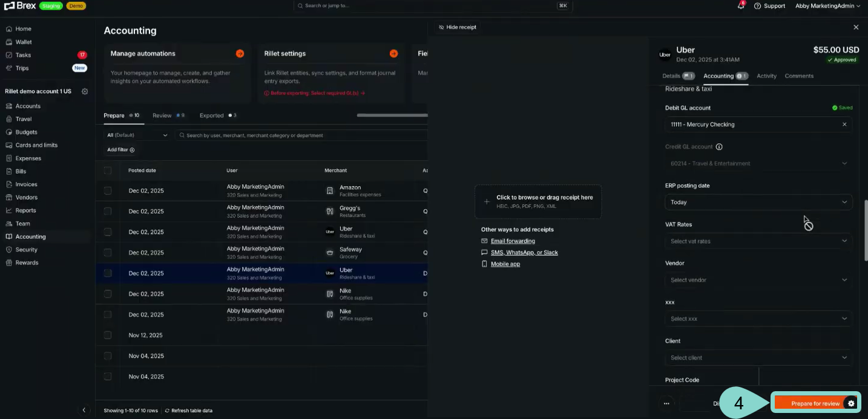The height and width of the screenshot is (419, 868).
Task: Switch to the Review tab
Action: [x=162, y=115]
